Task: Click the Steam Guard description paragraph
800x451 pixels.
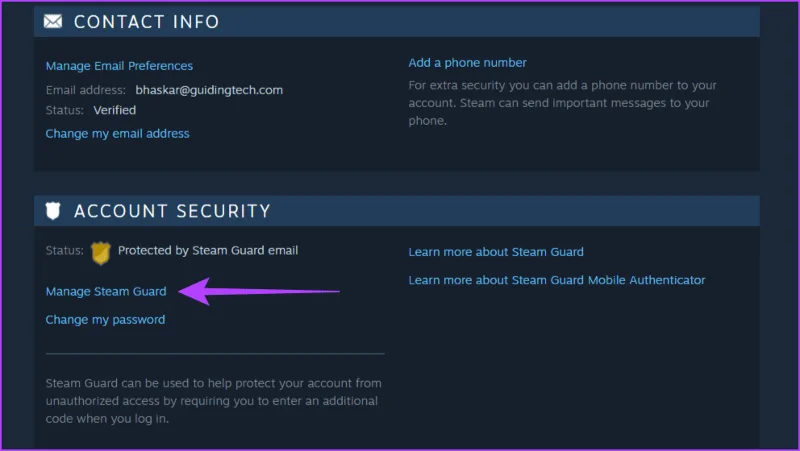Action: (214, 401)
